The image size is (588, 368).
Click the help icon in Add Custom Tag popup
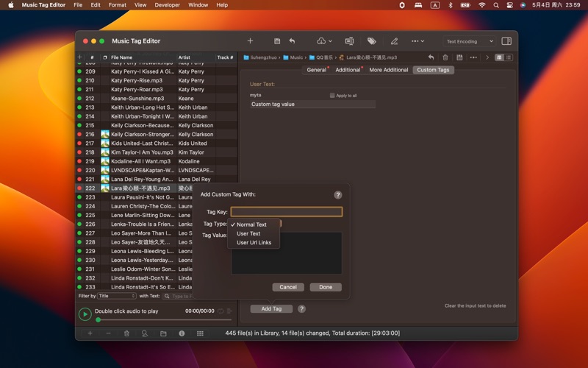338,195
